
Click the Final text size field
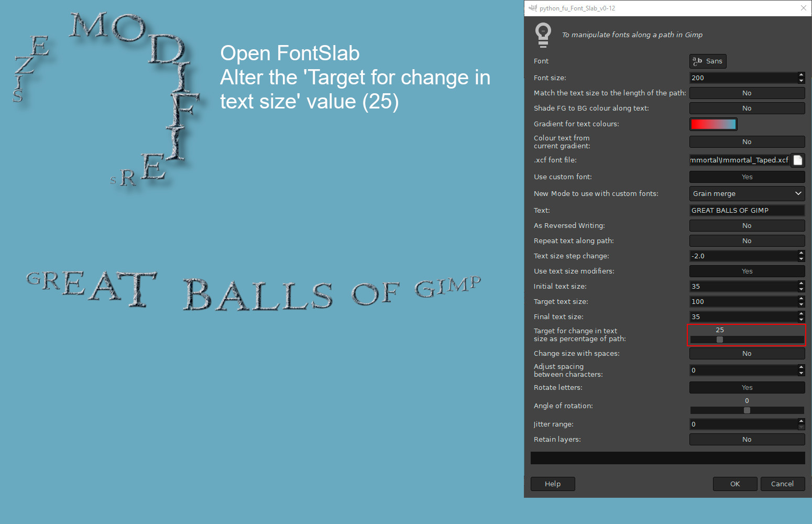(x=743, y=317)
